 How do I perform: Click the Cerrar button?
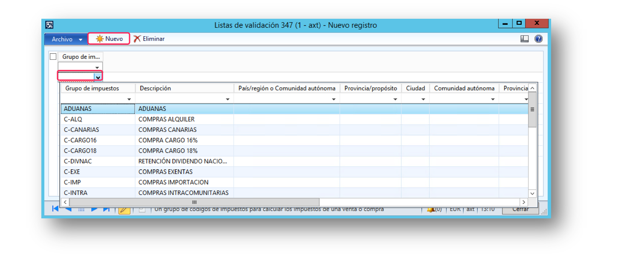[520, 209]
